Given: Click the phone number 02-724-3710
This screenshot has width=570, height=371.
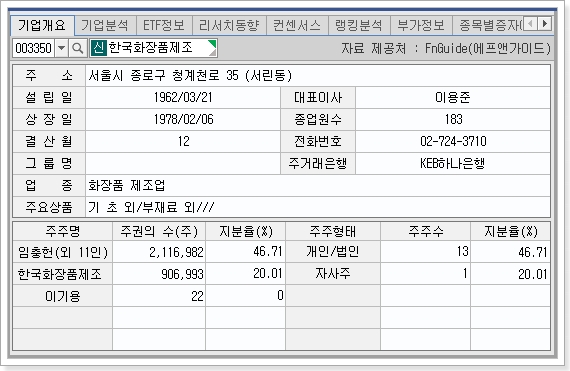Looking at the screenshot, I should (453, 141).
